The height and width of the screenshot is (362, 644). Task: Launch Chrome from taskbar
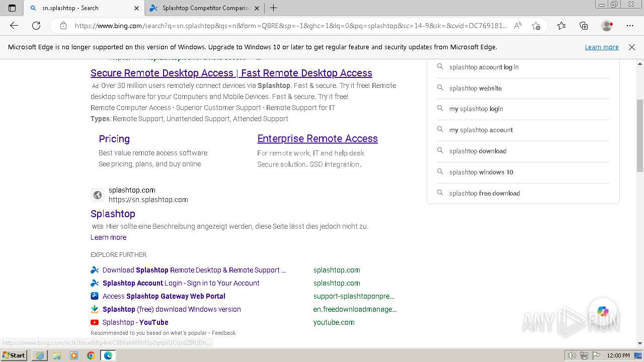[x=91, y=355]
